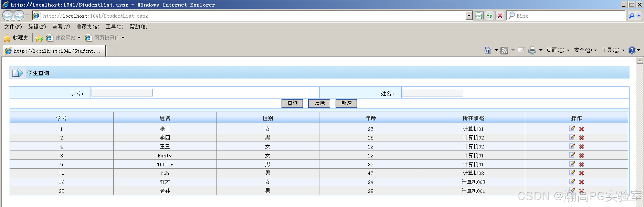Delete student 李四 row

click(x=581, y=137)
